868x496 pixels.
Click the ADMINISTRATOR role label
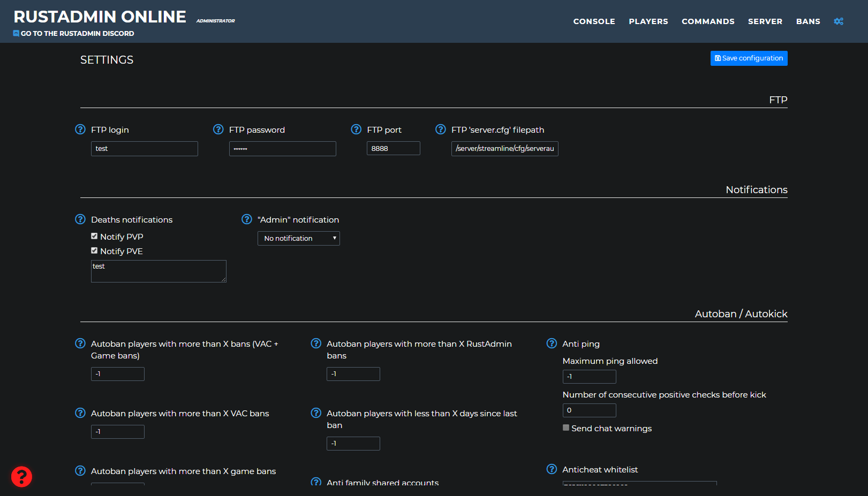[x=216, y=21]
